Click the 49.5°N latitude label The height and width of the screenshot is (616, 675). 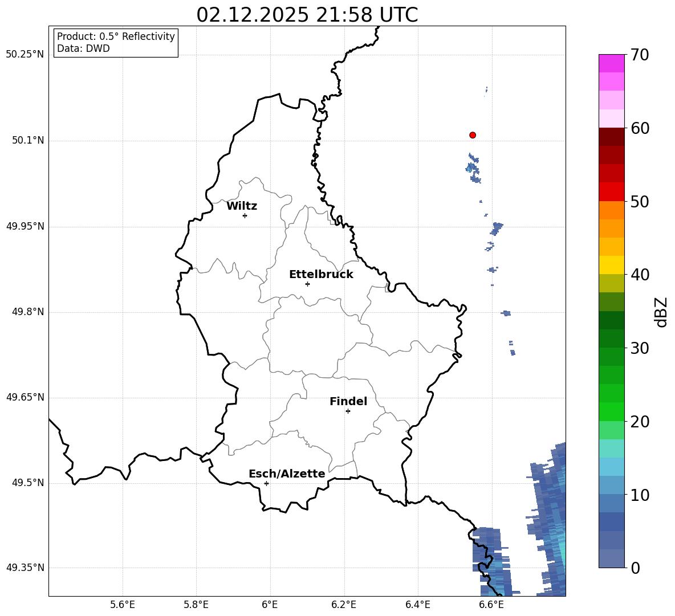point(28,483)
